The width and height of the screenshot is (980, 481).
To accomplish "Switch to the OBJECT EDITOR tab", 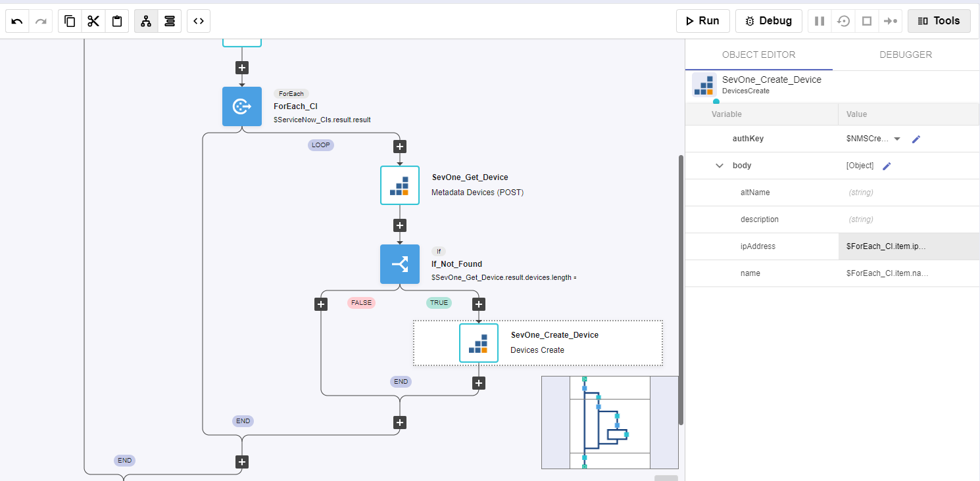I will click(x=758, y=55).
